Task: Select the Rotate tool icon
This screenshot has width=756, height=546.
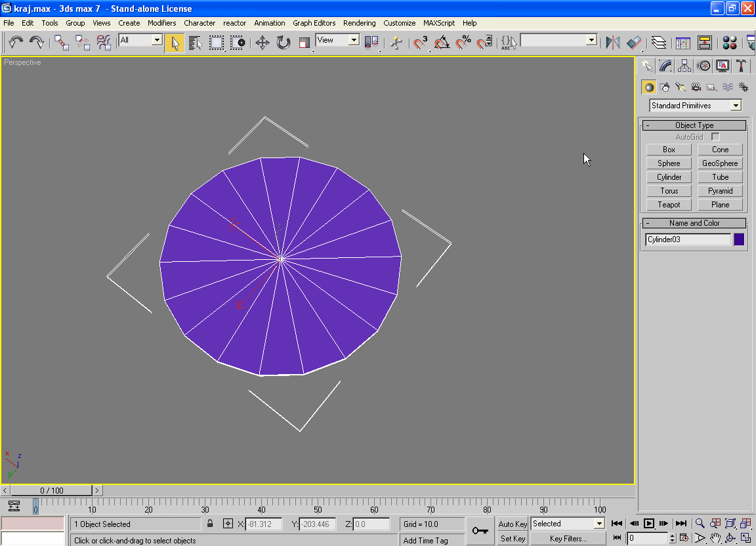Action: (x=283, y=43)
